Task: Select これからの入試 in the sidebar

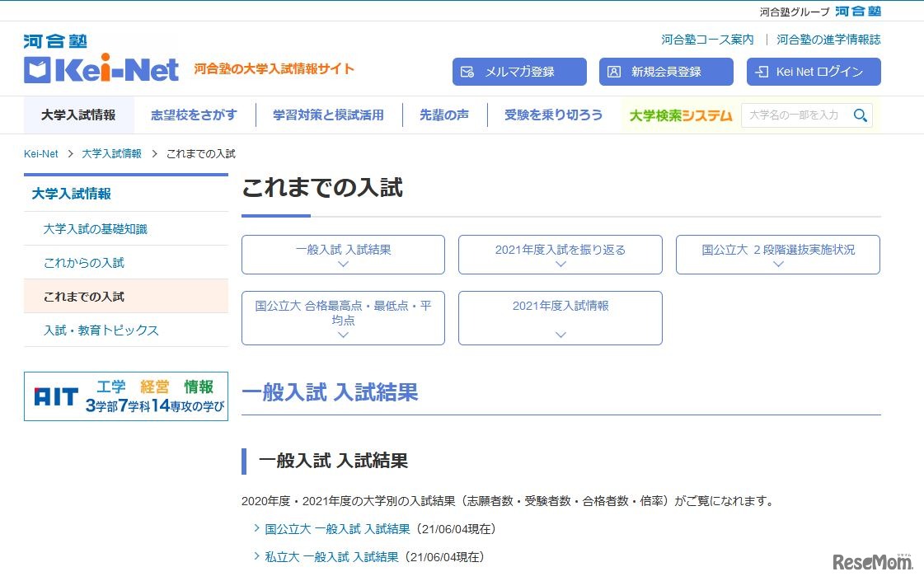Action: 85,262
